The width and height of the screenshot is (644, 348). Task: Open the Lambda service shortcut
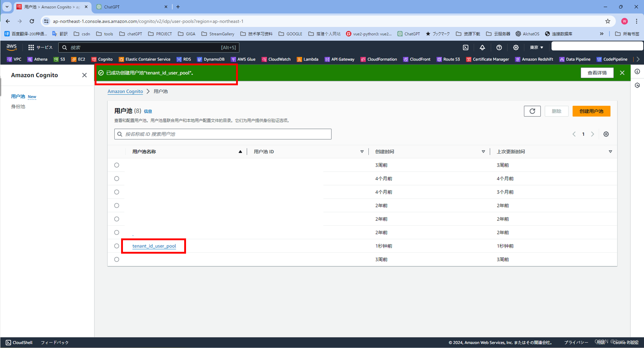[x=307, y=59]
